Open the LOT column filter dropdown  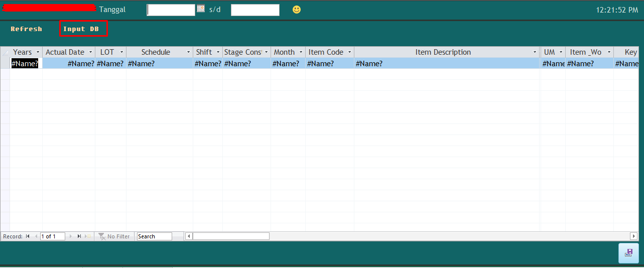(121, 52)
